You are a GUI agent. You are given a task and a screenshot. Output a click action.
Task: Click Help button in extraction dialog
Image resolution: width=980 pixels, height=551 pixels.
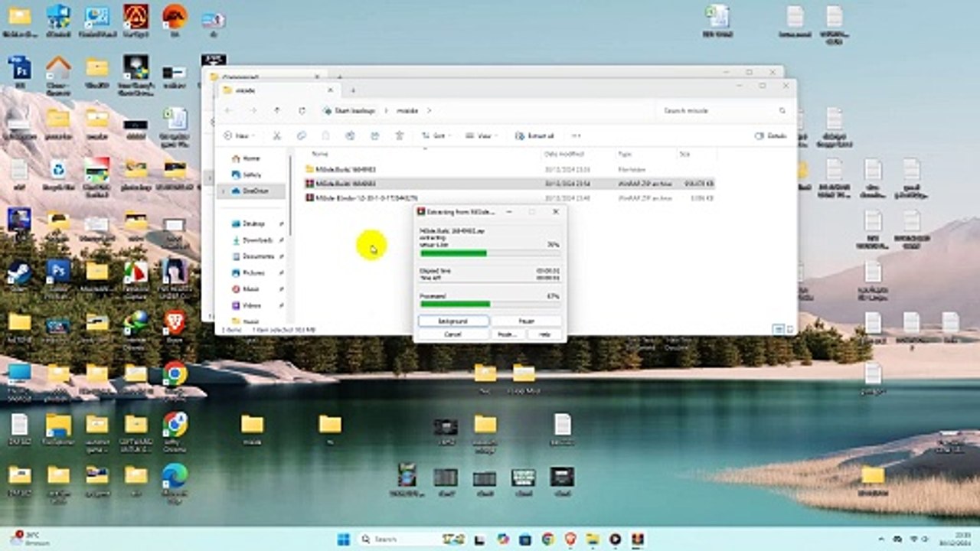[544, 334]
